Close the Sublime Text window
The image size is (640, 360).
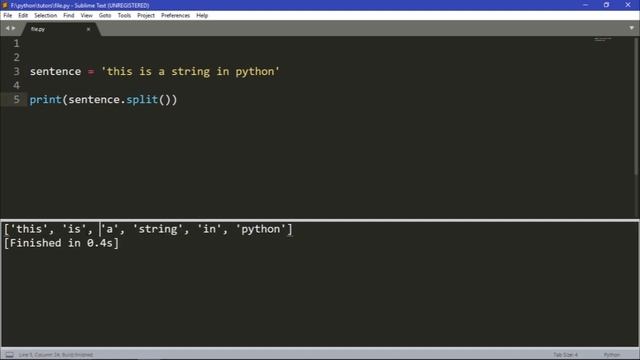tap(628, 5)
